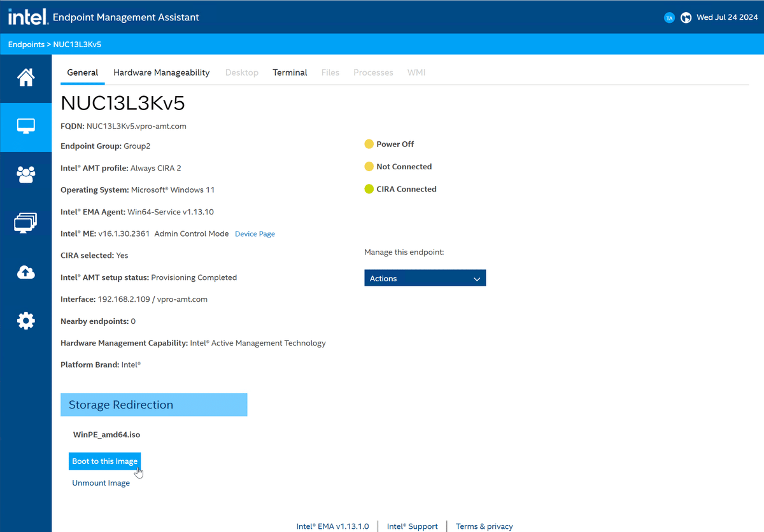The image size is (764, 532).
Task: Switch to the Hardware Manageability tab
Action: tap(161, 73)
